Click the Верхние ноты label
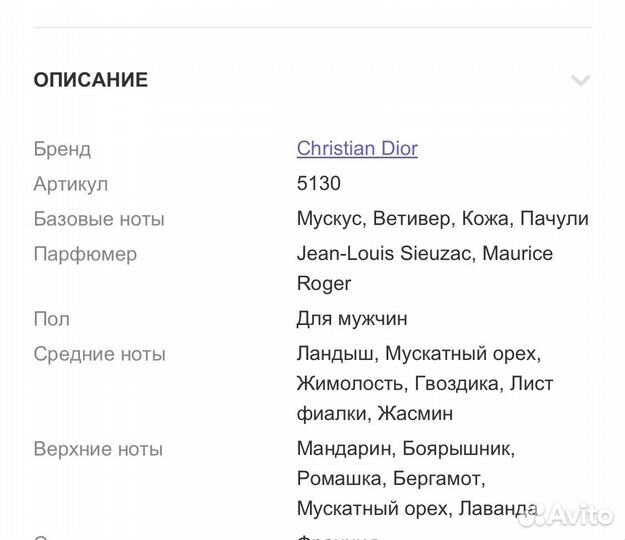The image size is (625, 540). (x=98, y=449)
